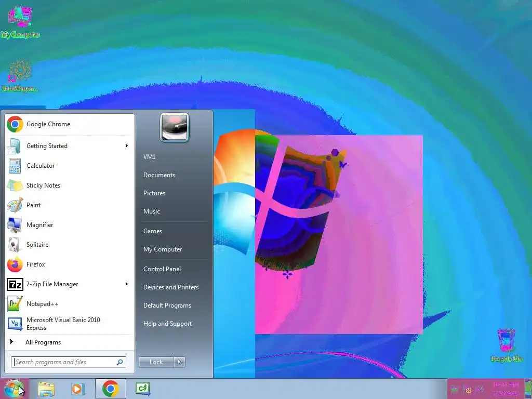The height and width of the screenshot is (399, 532).
Task: Open Devices and Printers
Action: [171, 287]
